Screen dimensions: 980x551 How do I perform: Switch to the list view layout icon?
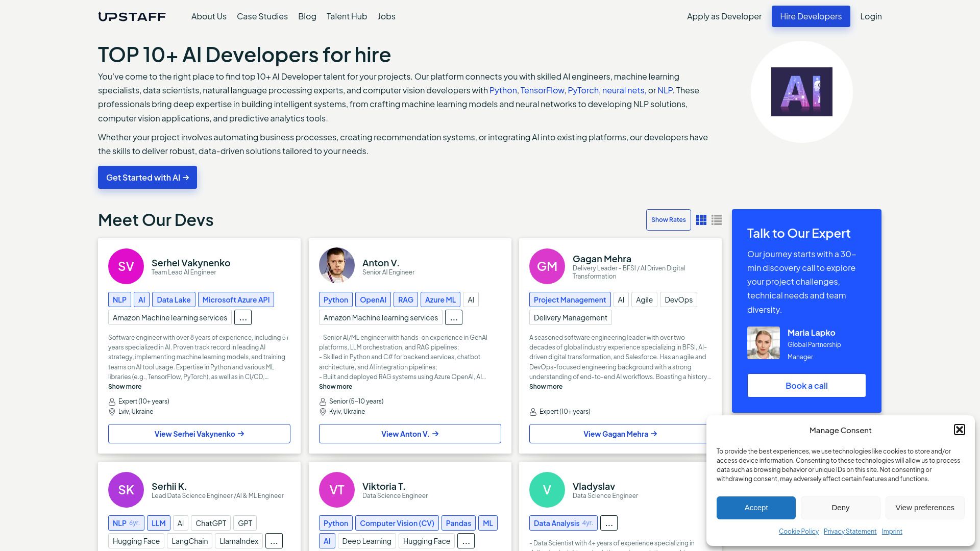[x=717, y=220]
